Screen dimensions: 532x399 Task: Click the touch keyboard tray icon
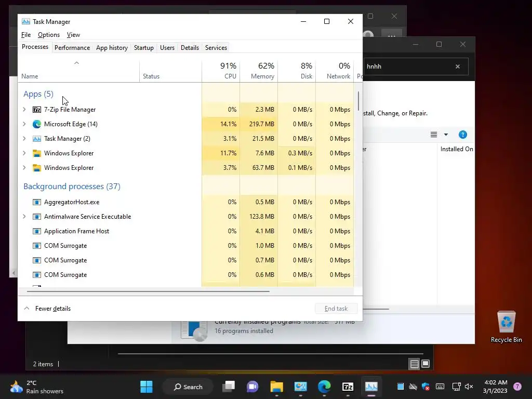click(x=440, y=387)
